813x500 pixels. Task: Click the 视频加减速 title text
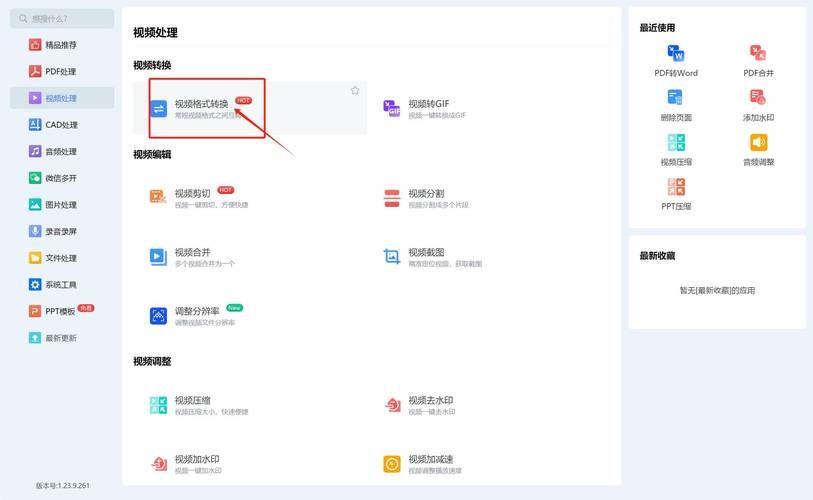tap(431, 459)
